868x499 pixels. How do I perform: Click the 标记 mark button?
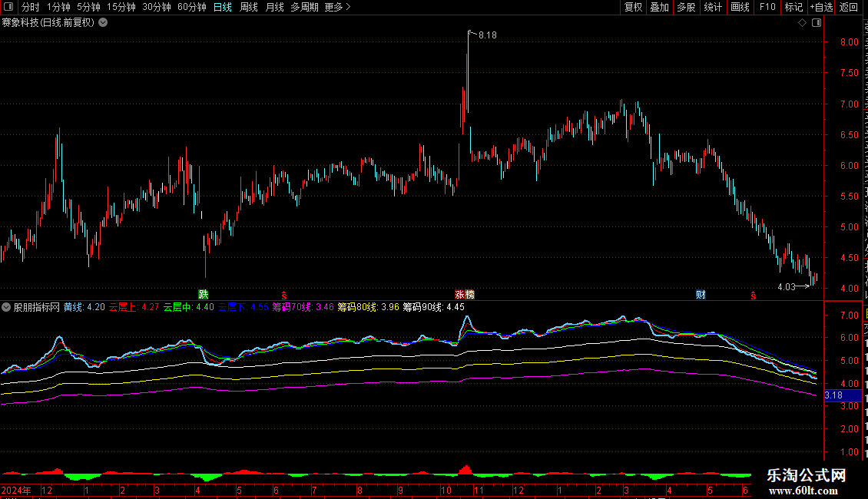pyautogui.click(x=793, y=7)
